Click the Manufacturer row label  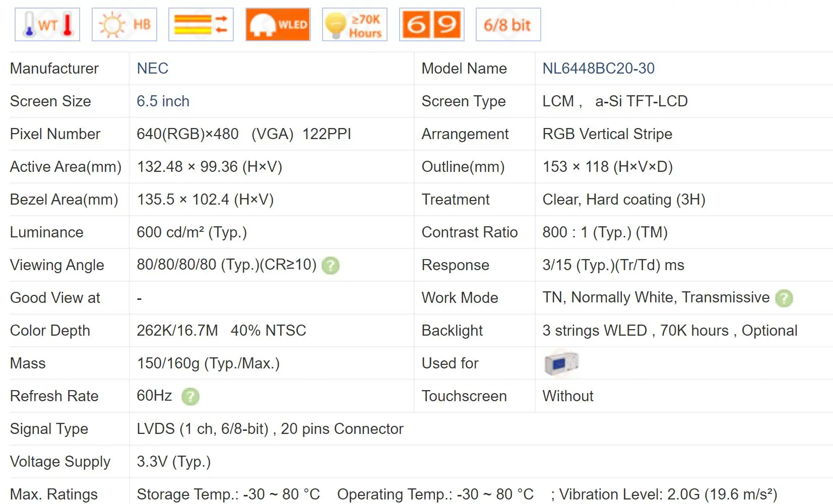[54, 69]
